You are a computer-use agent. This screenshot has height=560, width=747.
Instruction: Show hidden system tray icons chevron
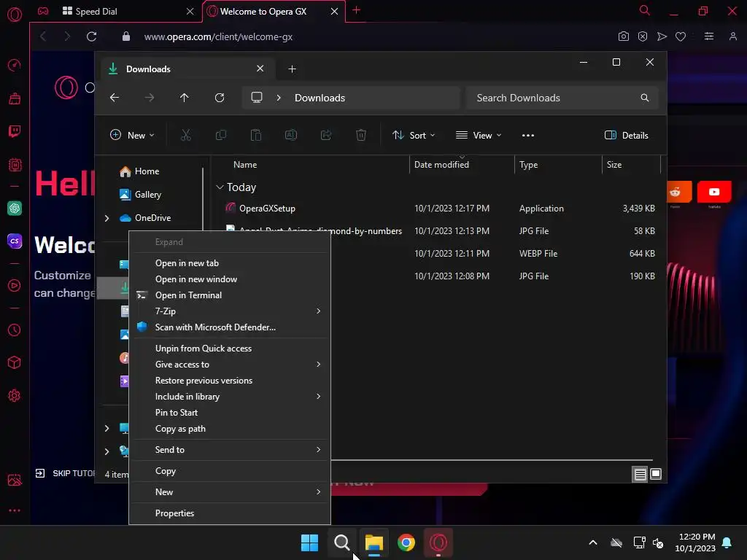[592, 542]
